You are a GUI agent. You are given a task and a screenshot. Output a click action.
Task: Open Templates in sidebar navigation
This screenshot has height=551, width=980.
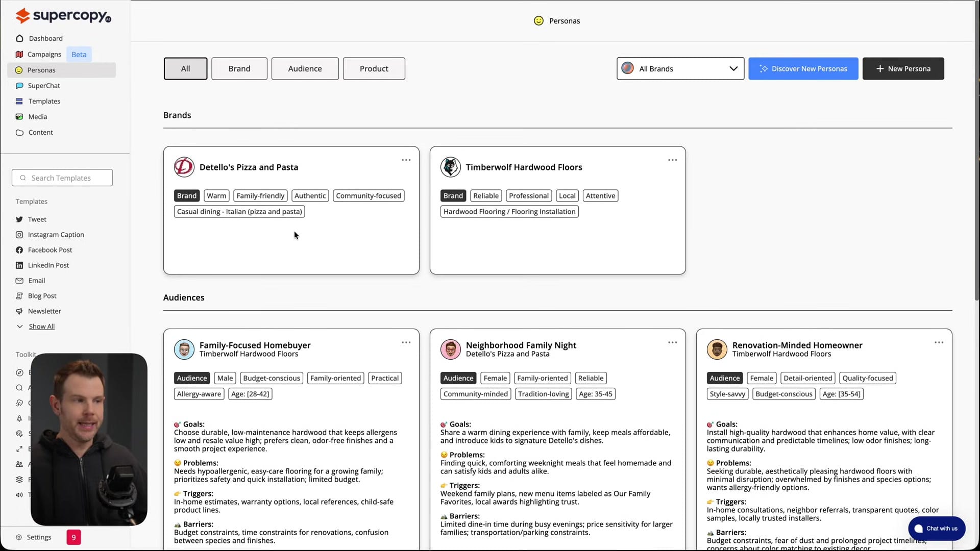[x=38, y=101]
